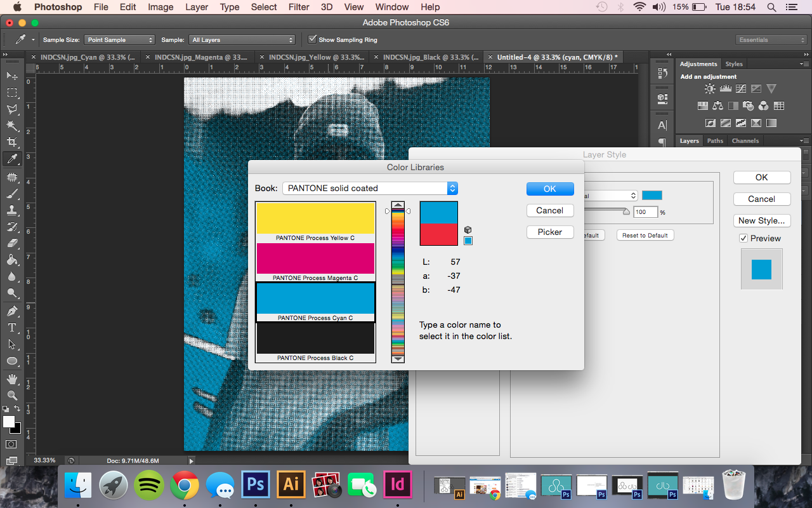Toggle Show Sampling Ring checkbox
Image resolution: width=812 pixels, height=508 pixels.
[312, 39]
